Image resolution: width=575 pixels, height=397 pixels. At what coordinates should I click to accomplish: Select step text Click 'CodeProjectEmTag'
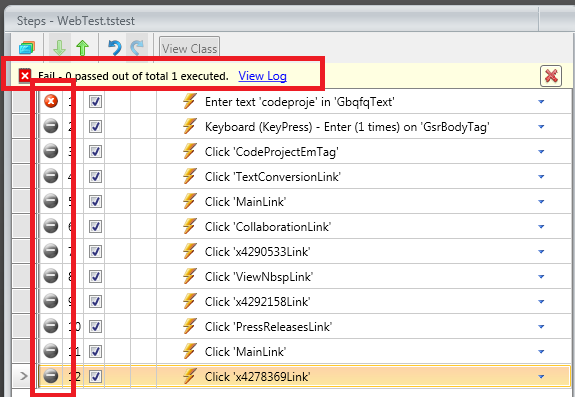tap(271, 151)
